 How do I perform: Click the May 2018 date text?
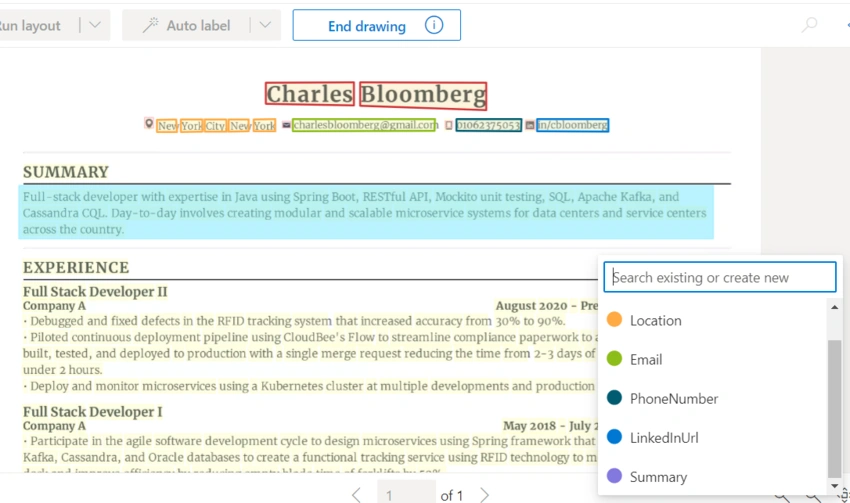point(530,425)
